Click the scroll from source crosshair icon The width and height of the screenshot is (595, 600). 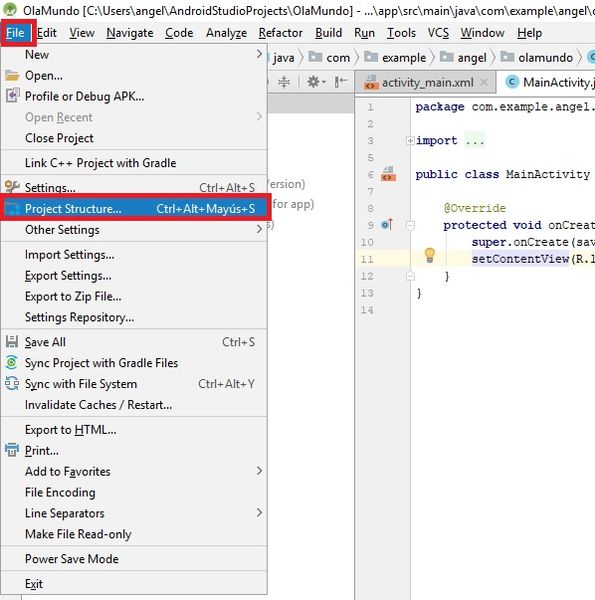pos(284,82)
